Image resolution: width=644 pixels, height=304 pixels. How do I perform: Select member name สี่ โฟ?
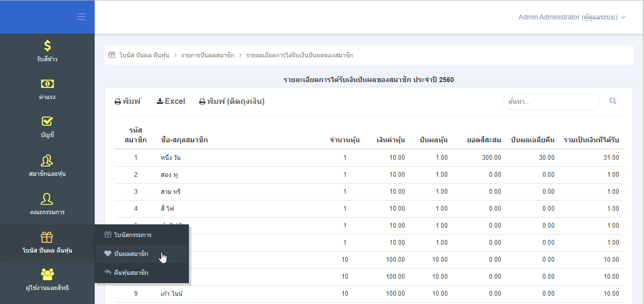[167, 209]
